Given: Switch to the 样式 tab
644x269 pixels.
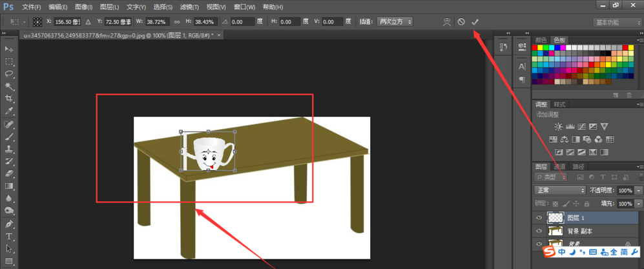Looking at the screenshot, I should [x=560, y=105].
